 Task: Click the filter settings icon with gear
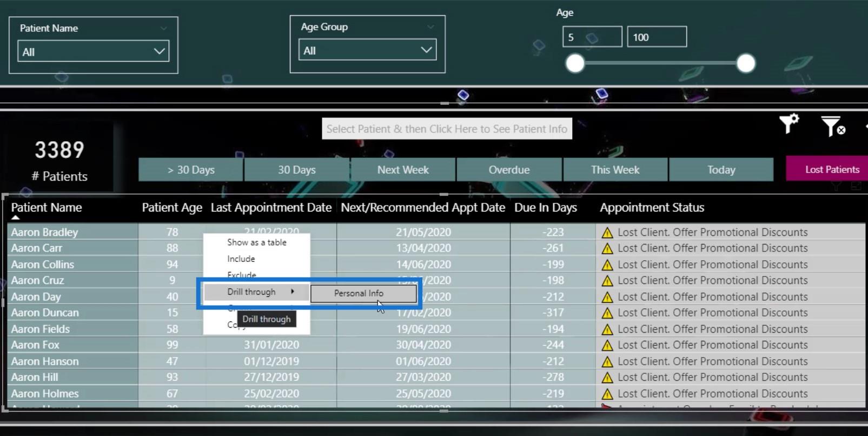pos(789,124)
